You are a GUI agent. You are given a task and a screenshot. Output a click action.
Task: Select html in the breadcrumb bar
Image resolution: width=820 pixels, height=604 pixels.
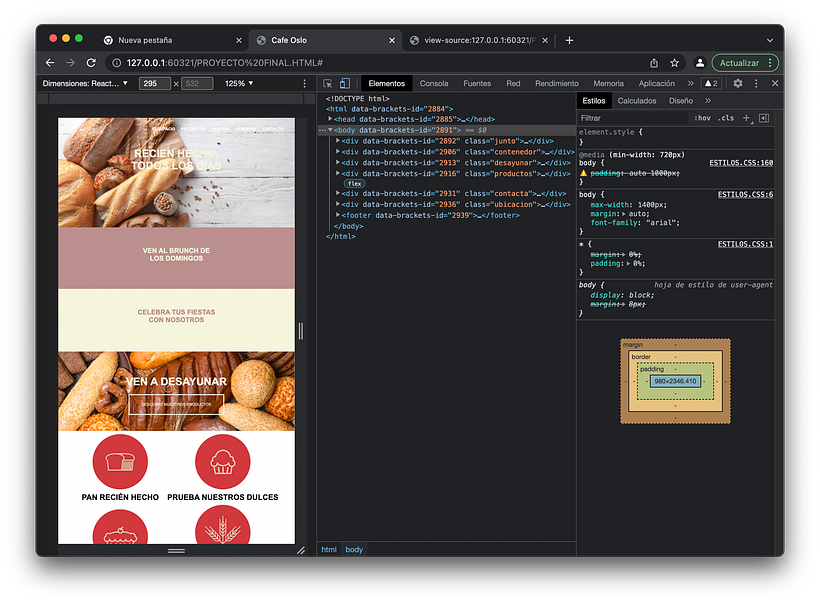point(329,550)
